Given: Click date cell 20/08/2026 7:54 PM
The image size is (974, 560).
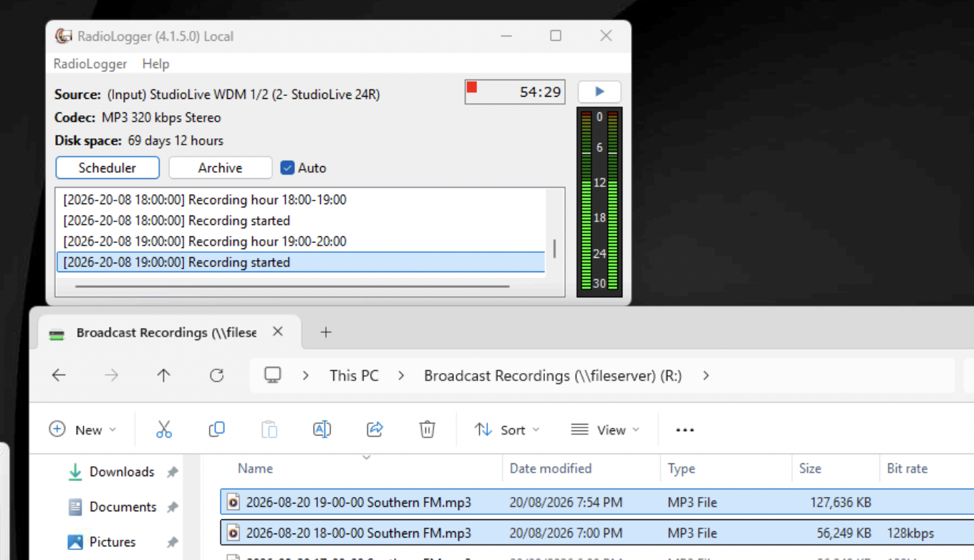Looking at the screenshot, I should 566,503.
